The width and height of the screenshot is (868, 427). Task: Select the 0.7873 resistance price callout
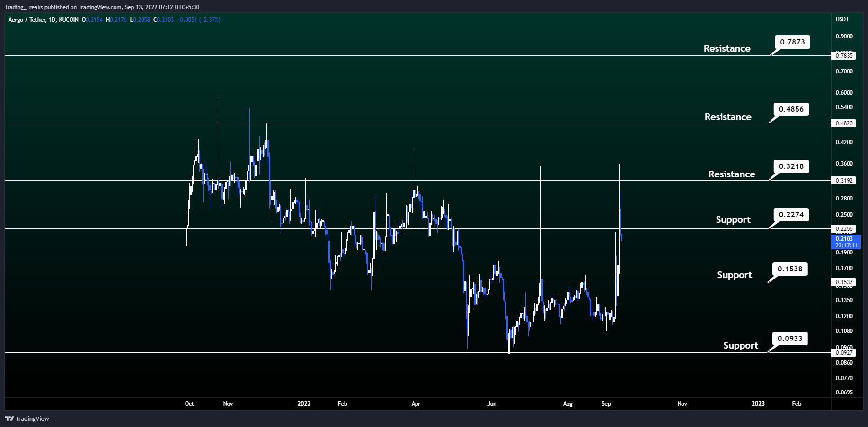point(792,42)
